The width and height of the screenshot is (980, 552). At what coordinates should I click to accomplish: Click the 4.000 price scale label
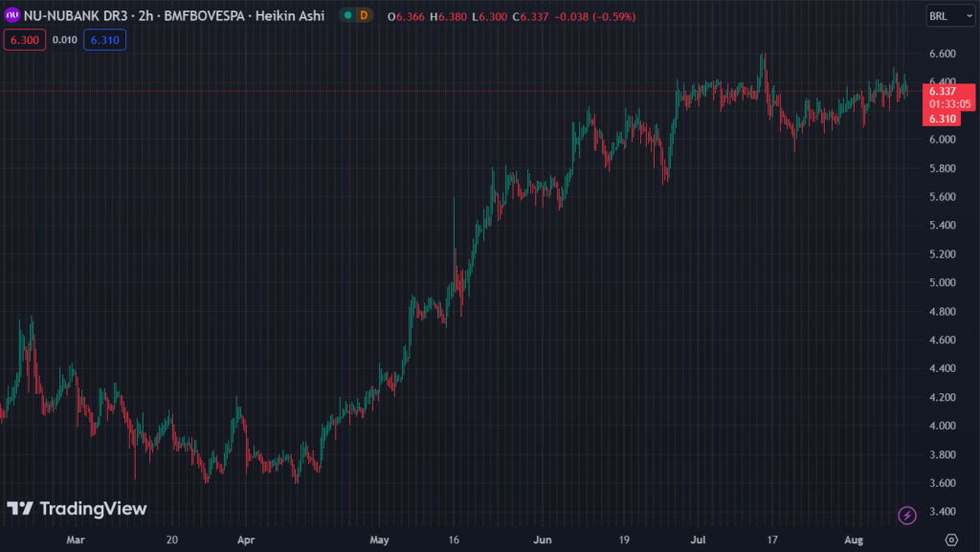(943, 425)
